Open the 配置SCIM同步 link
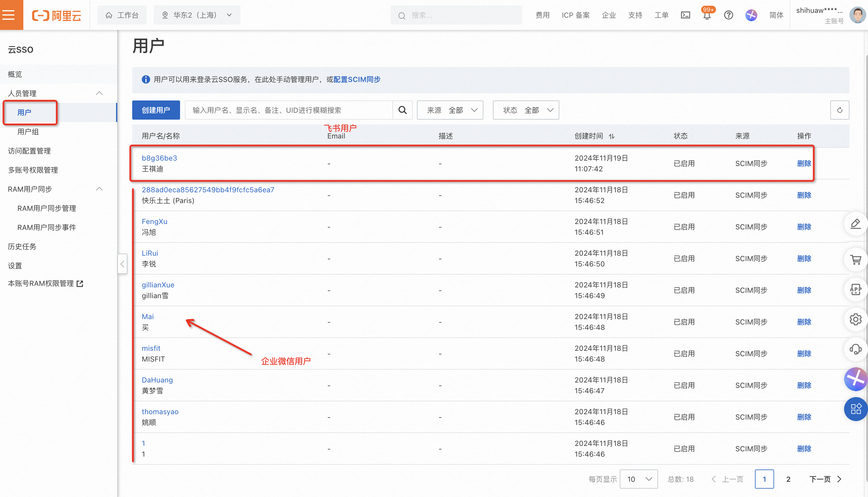The height and width of the screenshot is (497, 868). [357, 80]
